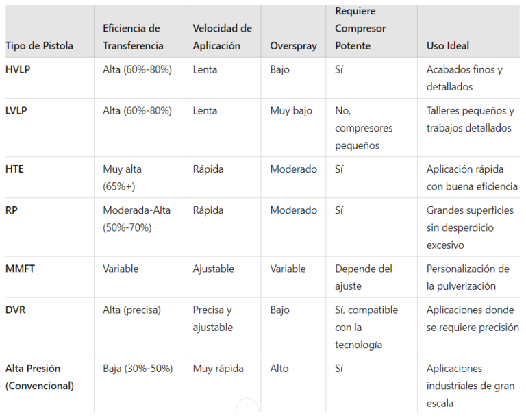Select the HTE row label

point(14,169)
